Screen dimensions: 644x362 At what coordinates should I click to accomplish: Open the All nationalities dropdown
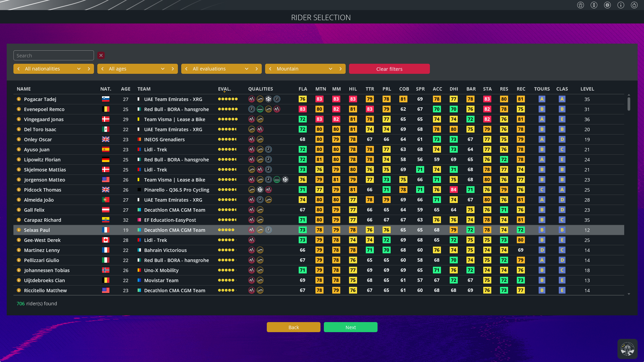[x=54, y=69]
